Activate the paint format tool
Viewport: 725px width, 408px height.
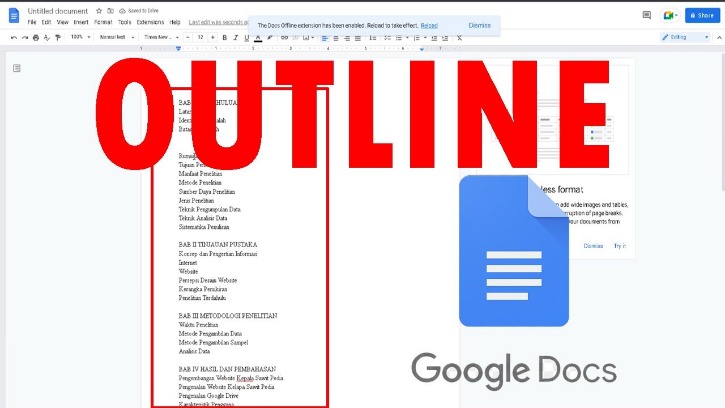tap(58, 37)
